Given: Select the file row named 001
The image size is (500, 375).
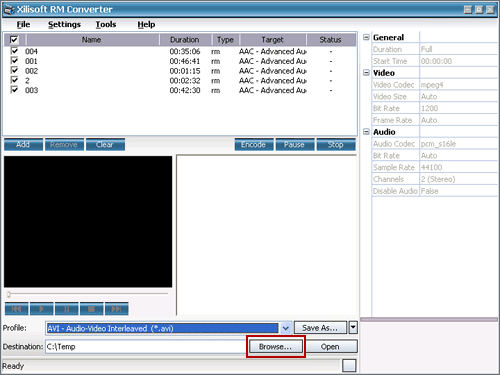Looking at the screenshot, I should point(180,61).
